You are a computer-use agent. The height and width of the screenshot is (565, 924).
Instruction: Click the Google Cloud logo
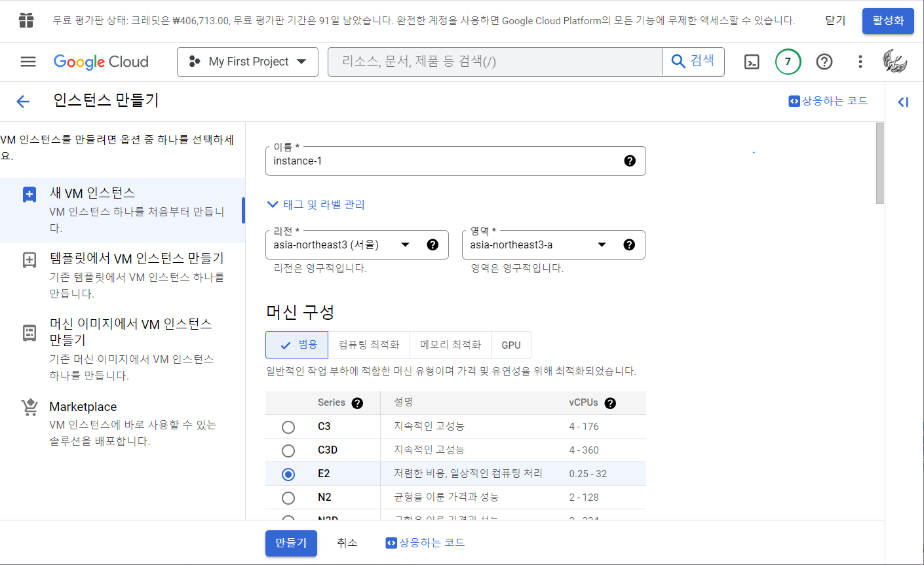101,62
